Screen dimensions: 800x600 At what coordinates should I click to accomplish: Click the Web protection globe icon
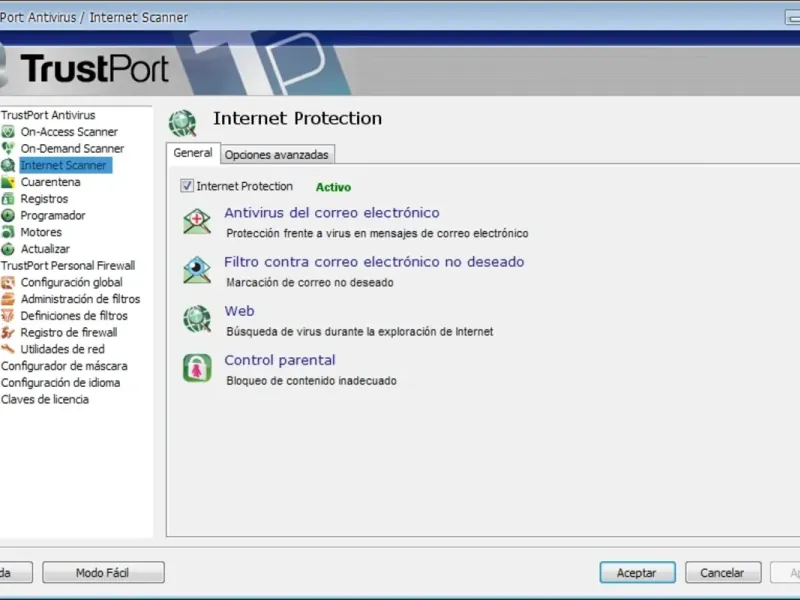pyautogui.click(x=197, y=319)
